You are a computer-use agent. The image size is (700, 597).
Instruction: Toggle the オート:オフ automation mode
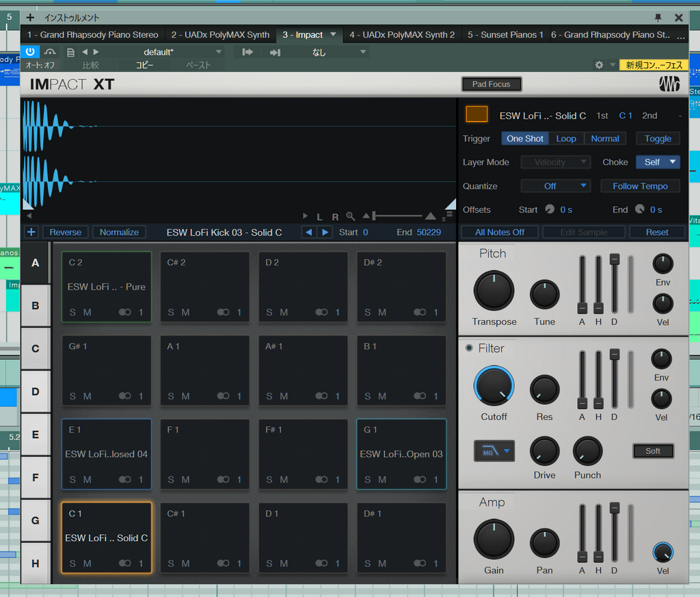pos(40,65)
